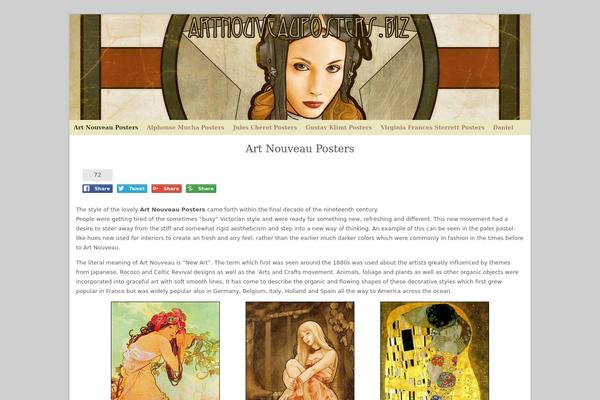Click the artnouveauposters.biz header banner

300,67
